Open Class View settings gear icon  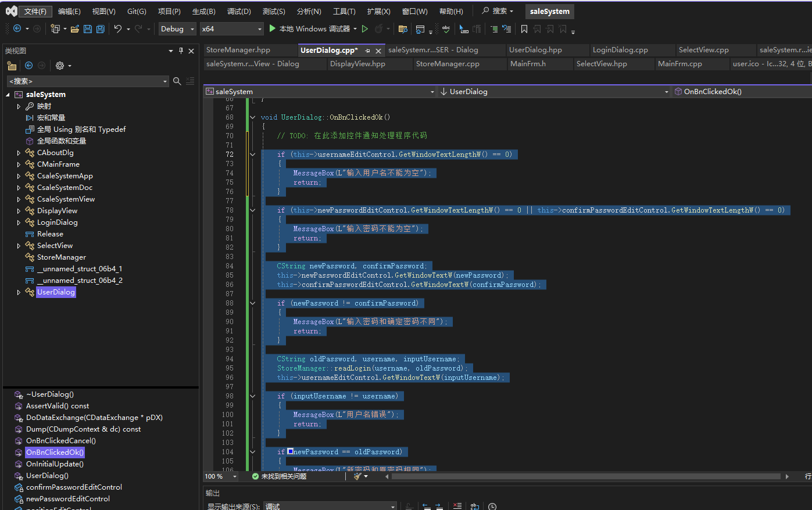(59, 66)
